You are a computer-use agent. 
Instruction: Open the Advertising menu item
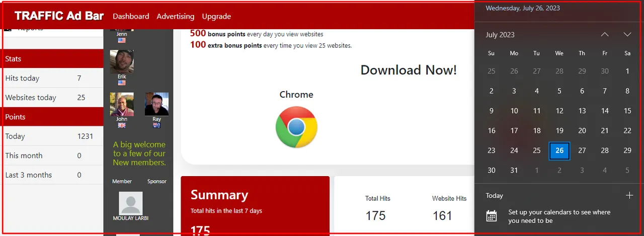click(x=175, y=16)
